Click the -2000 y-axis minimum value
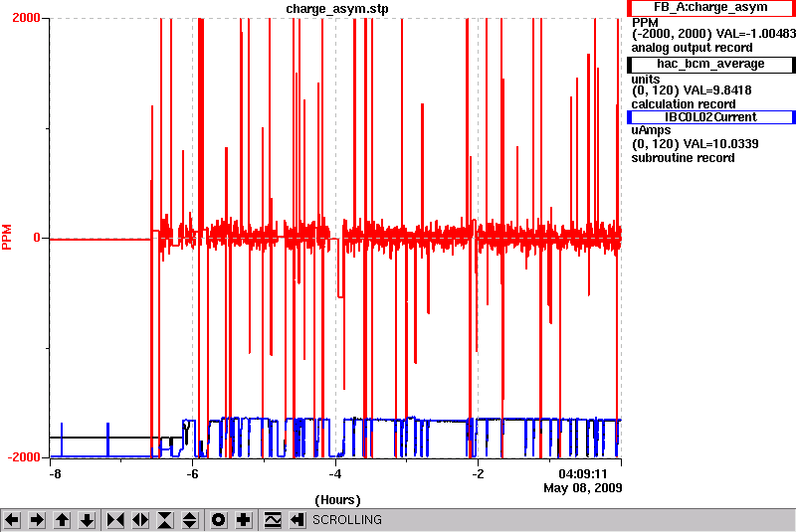Viewport: 796px width, 532px height. 24,457
